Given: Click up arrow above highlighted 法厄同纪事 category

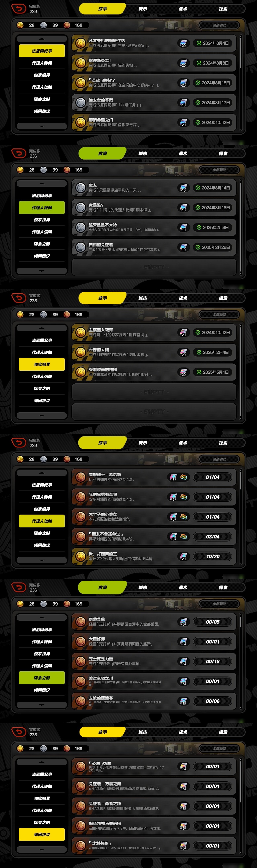Looking at the screenshot, I should tap(42, 39).
